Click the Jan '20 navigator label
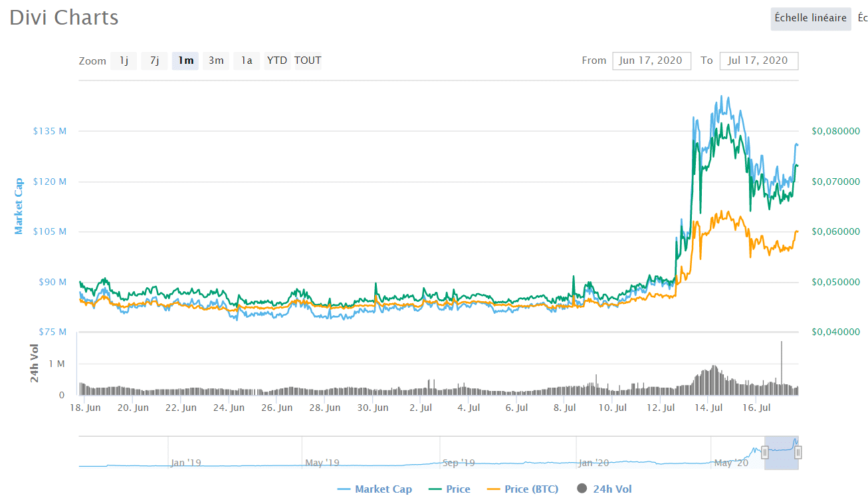 [594, 462]
